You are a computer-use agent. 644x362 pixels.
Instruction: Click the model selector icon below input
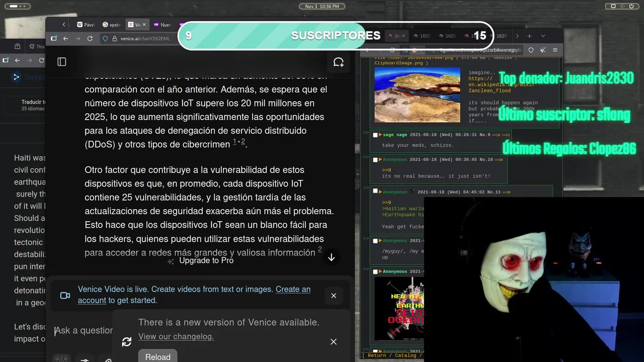[61, 359]
